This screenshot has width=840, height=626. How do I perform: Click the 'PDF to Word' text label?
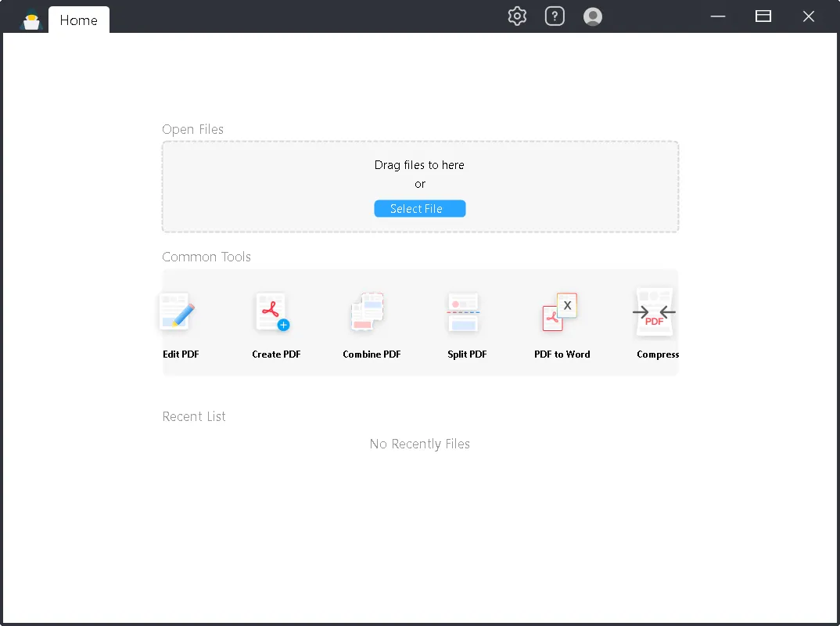562,354
